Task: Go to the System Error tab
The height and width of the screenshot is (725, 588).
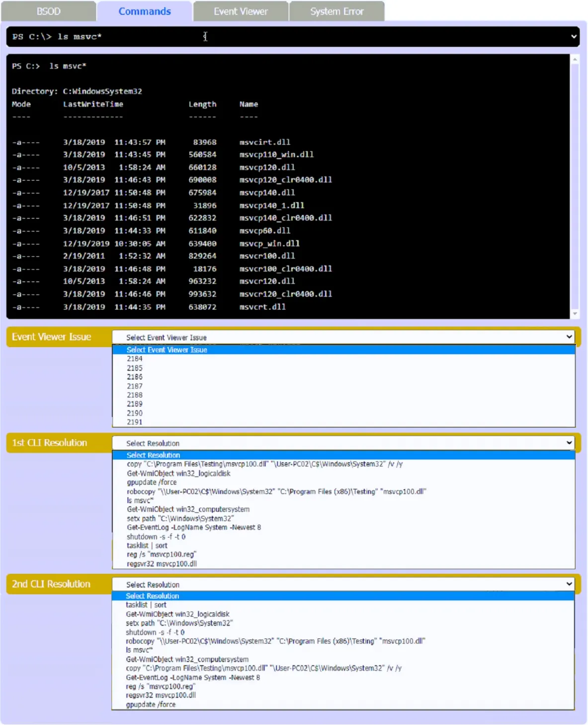Action: click(337, 11)
